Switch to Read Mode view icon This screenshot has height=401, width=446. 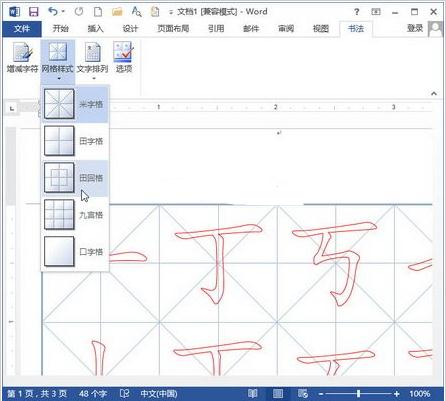[x=253, y=394]
